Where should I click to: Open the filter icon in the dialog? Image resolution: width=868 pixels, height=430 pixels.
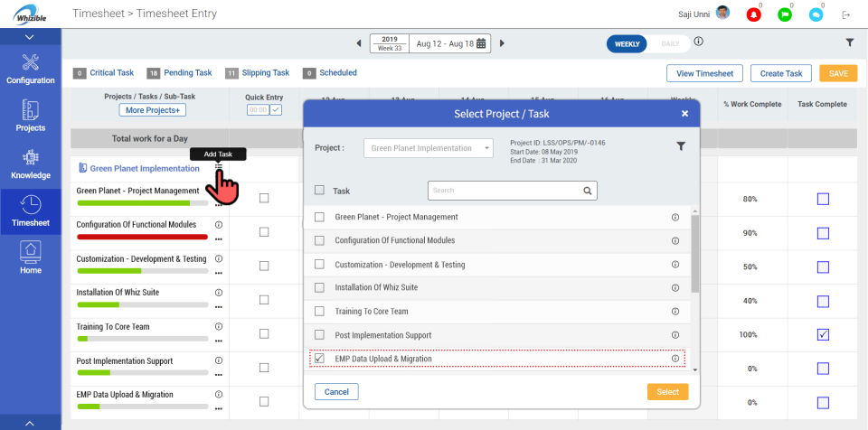[x=681, y=146]
